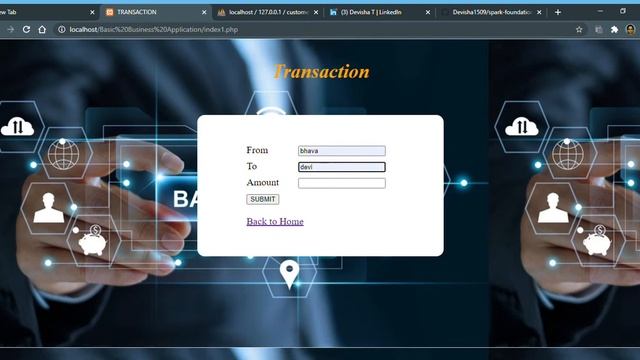This screenshot has height=360, width=640.
Task: Switch to the localhost phpMyAdmin tab
Action: [267, 12]
